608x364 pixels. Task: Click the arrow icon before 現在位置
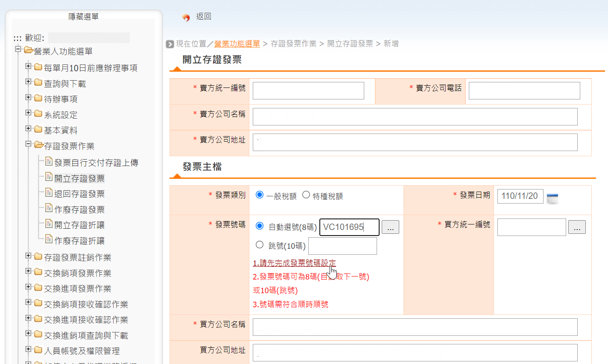tap(170, 44)
